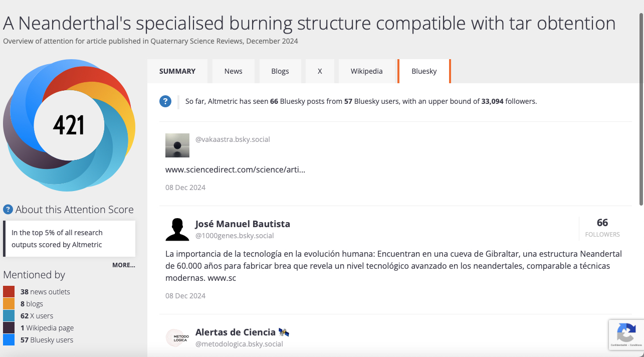Open the vakaastra profile avatar thumbnail
The height and width of the screenshot is (357, 644).
177,145
